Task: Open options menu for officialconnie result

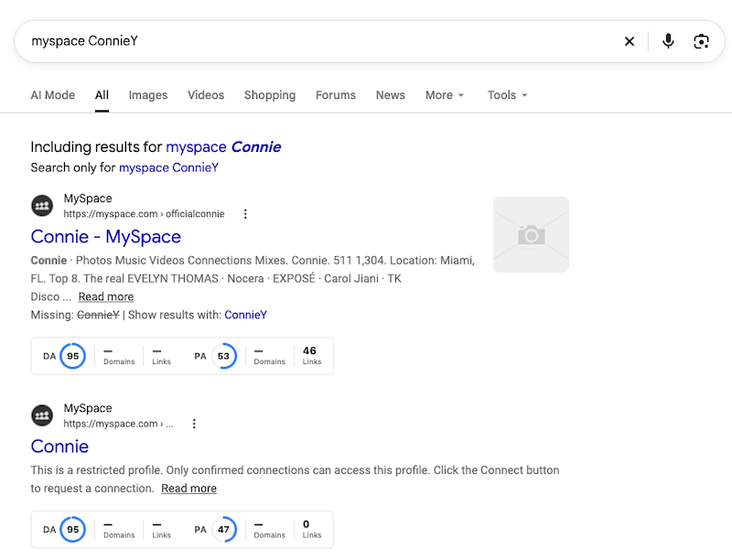Action: tap(245, 214)
